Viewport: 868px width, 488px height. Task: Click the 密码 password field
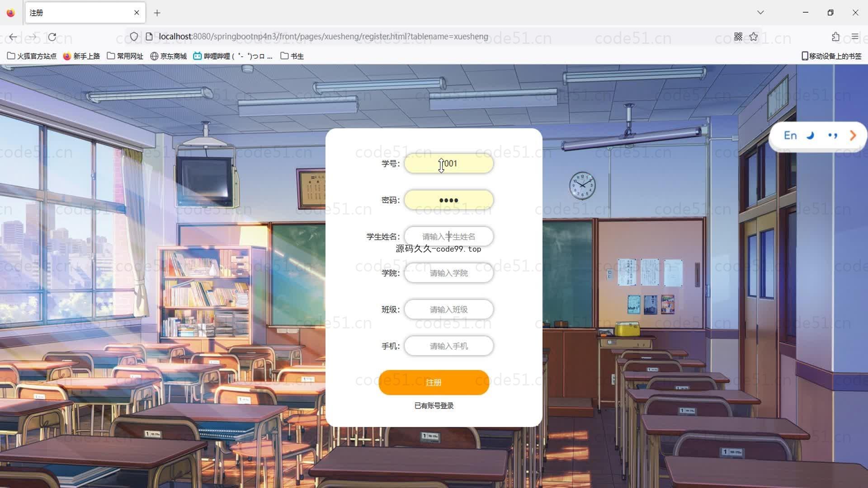pos(448,200)
